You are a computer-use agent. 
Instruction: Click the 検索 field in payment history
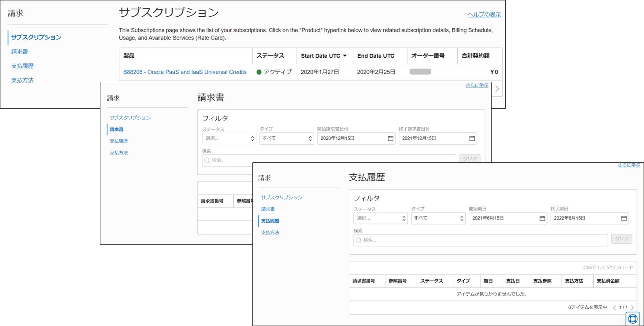[480, 240]
